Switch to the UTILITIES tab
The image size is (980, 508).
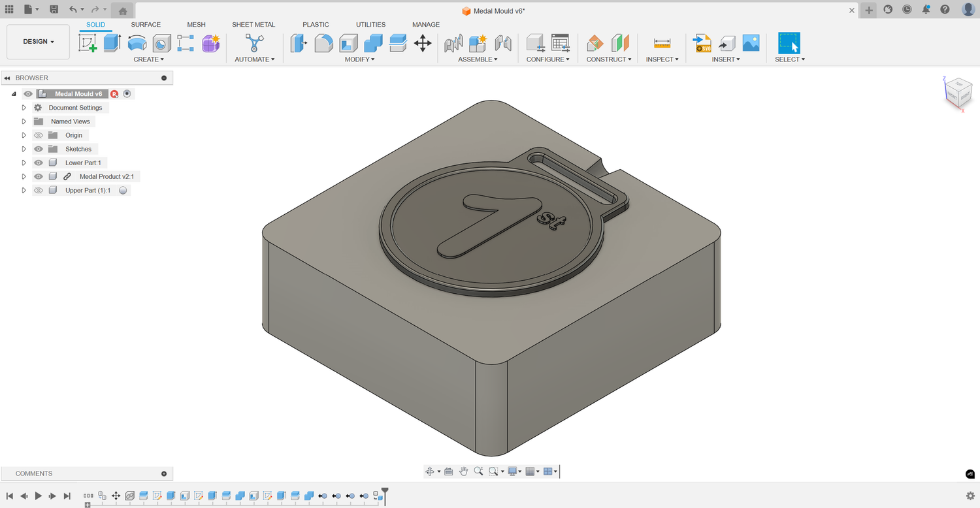click(370, 25)
